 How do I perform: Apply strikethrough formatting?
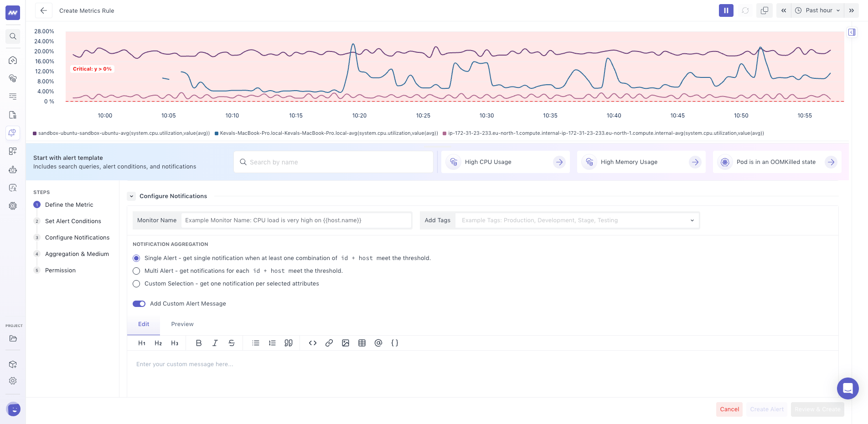[x=232, y=343]
